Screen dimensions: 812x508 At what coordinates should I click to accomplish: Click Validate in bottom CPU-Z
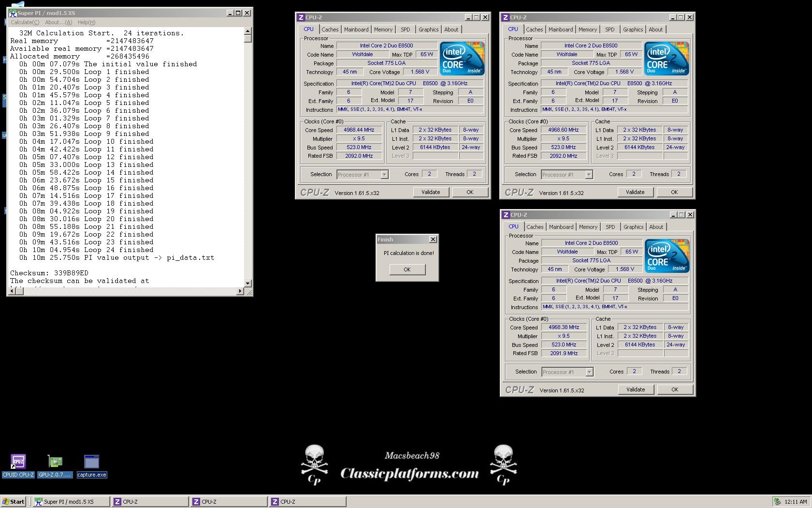click(636, 389)
